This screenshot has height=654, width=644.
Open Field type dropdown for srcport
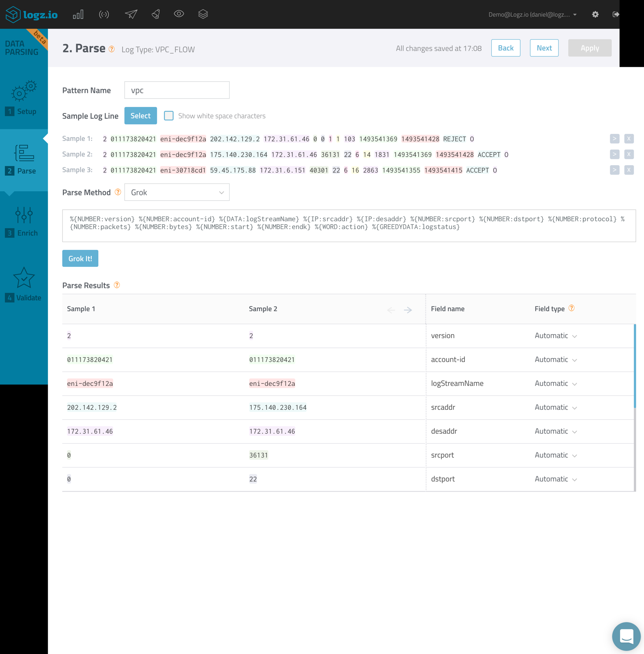(556, 455)
